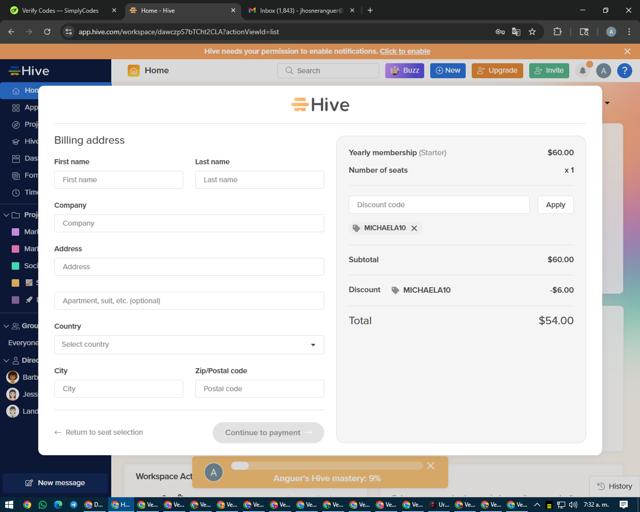Open the Time clock icon in sidebar
This screenshot has height=512, width=640.
[x=16, y=193]
